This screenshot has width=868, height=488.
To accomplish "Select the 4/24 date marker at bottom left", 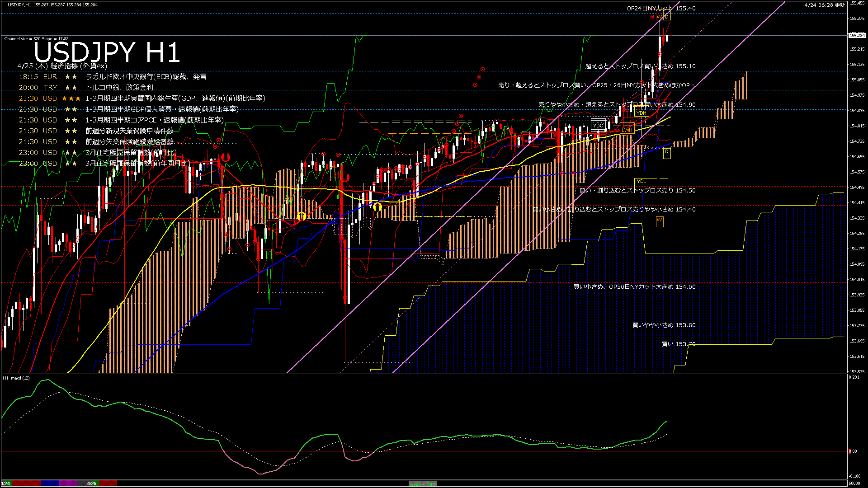I will click(5, 483).
